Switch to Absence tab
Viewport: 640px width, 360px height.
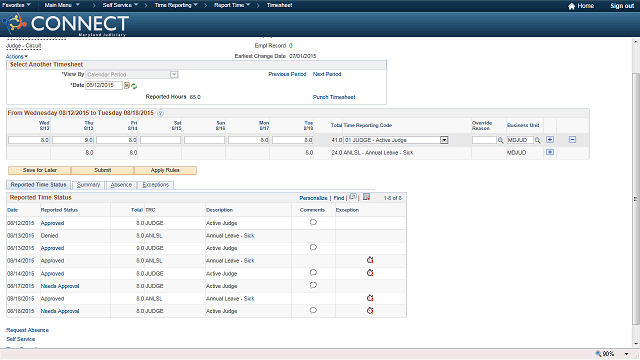[121, 185]
